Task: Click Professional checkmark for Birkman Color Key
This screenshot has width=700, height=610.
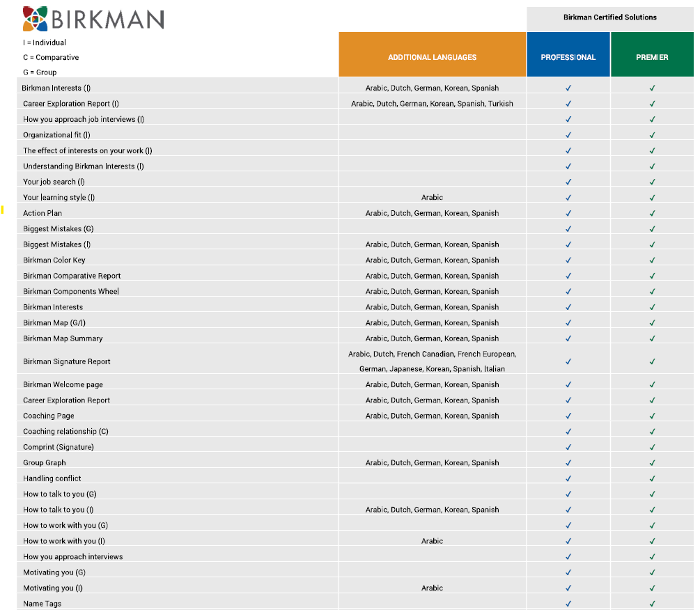Action: (x=568, y=260)
